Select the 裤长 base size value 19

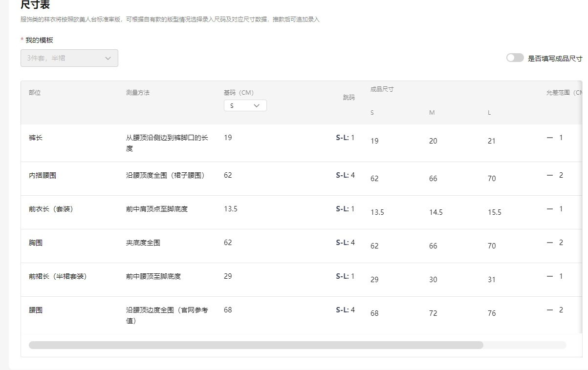[x=228, y=138]
